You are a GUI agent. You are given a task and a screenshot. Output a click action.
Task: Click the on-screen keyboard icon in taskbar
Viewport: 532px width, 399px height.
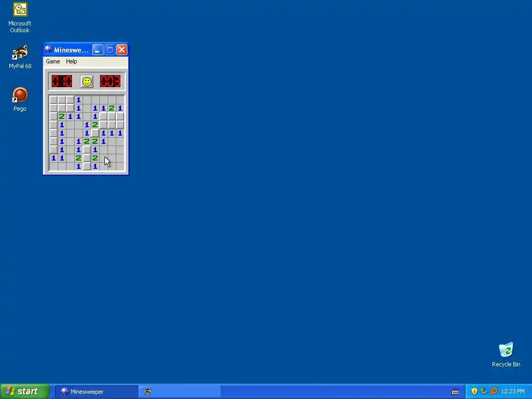pyautogui.click(x=455, y=392)
